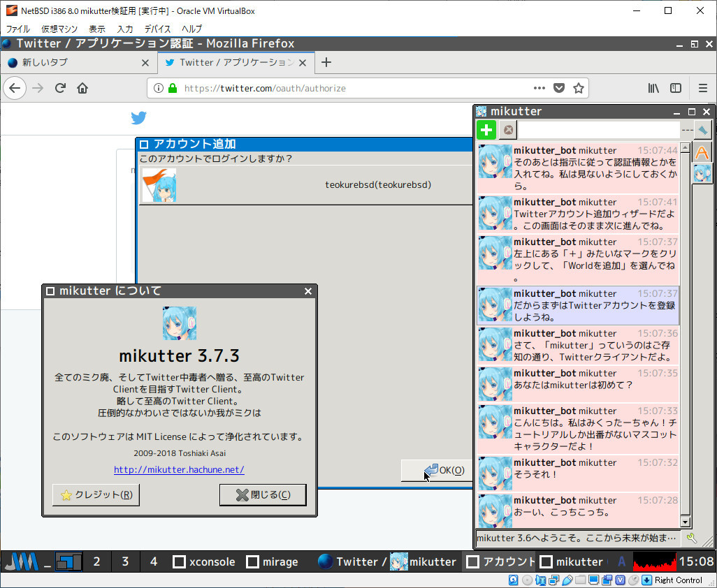Click the Pocket save icon in address bar
The image size is (717, 588).
[559, 88]
